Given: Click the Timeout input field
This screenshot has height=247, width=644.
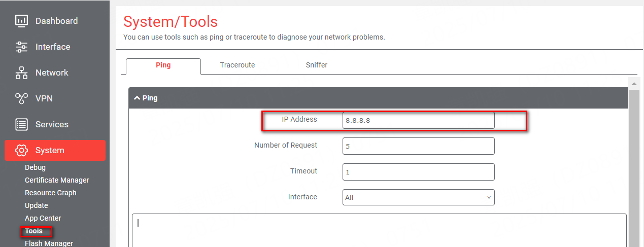Looking at the screenshot, I should [x=419, y=172].
